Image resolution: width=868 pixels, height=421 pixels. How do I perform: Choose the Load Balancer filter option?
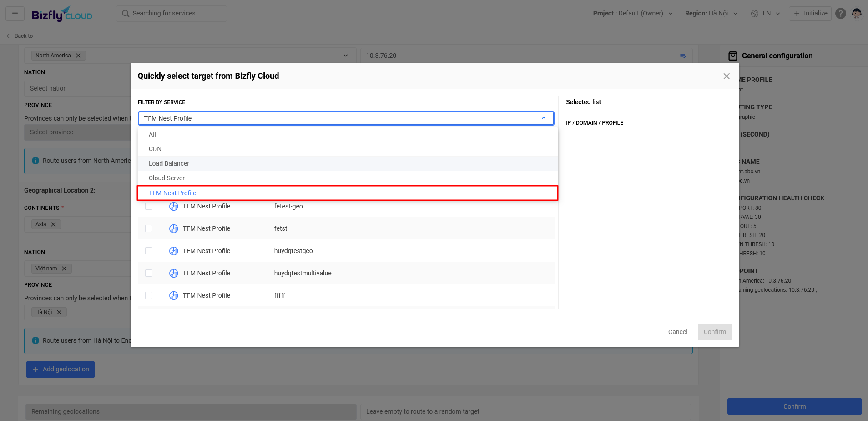(348, 163)
